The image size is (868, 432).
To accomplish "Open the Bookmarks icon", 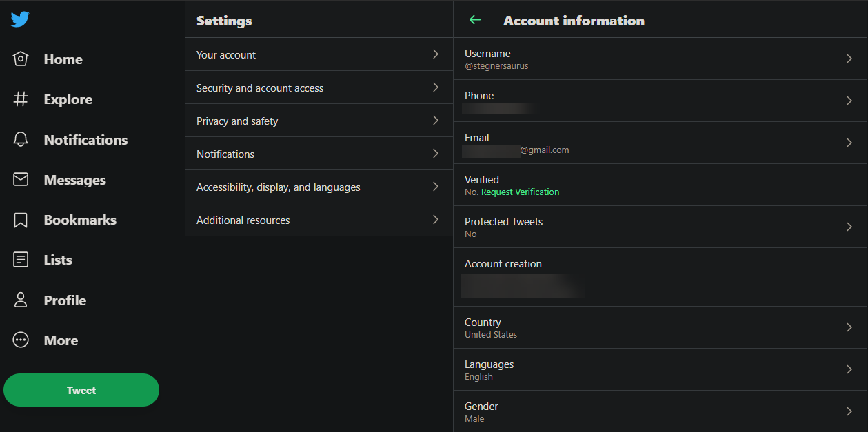I will (21, 220).
